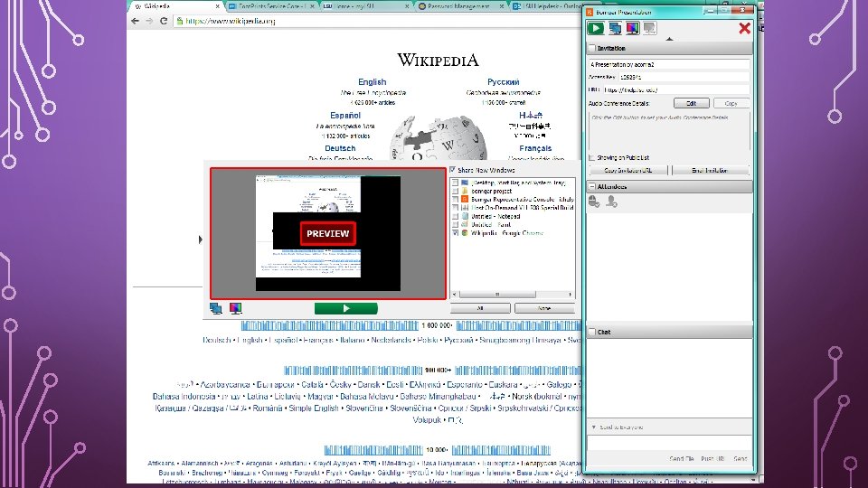868x488 pixels.
Task: Uncheck the Wikipedia - Google Chrome entry
Action: coord(455,233)
